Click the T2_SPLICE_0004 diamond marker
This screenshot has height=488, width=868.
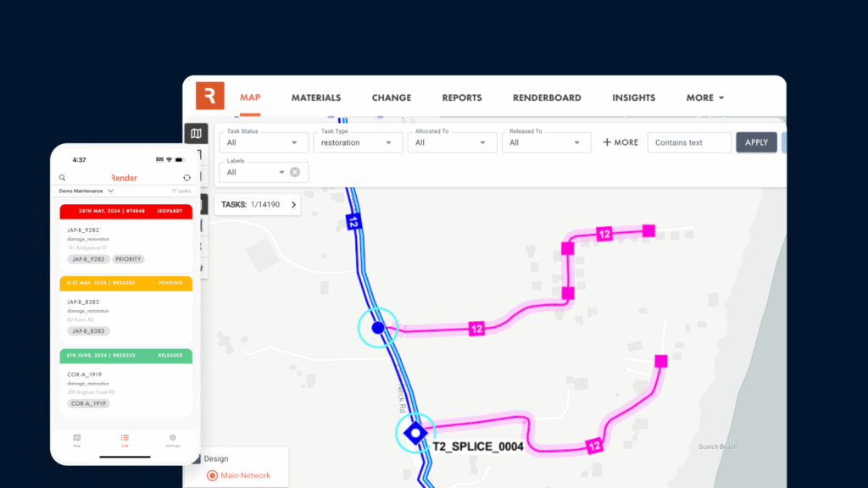click(415, 433)
